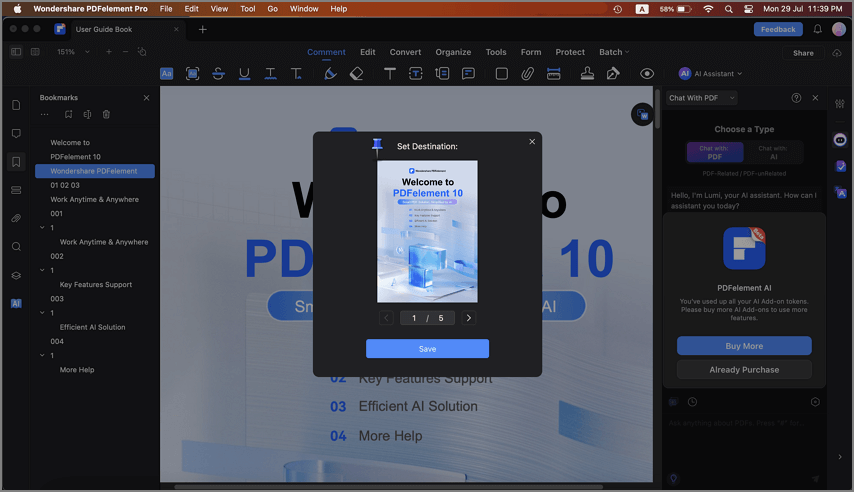The height and width of the screenshot is (492, 854).
Task: Select the Area highlight tool
Action: [192, 74]
